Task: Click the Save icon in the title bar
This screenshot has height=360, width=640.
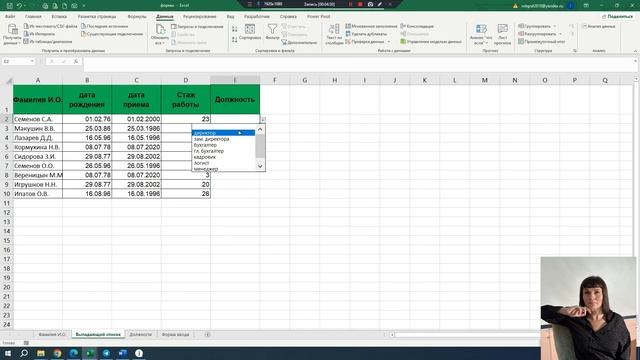Action: [10, 6]
